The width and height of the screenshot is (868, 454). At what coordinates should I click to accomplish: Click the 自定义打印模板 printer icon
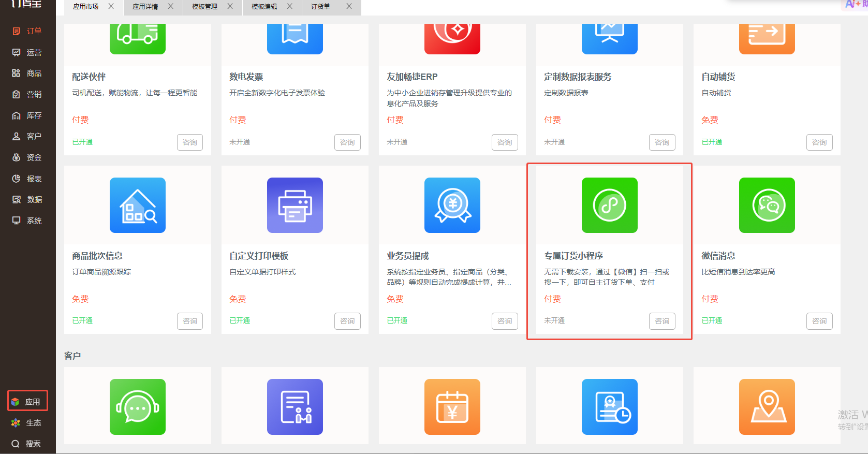tap(295, 205)
